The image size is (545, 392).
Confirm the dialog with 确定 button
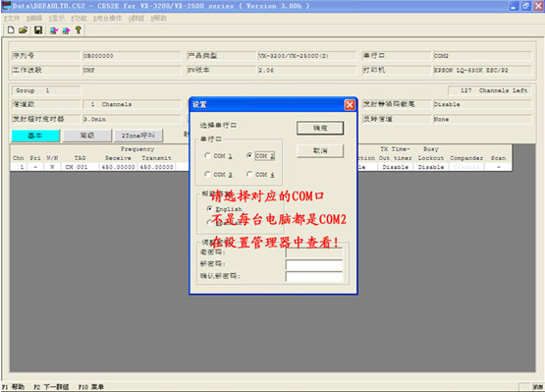(320, 128)
